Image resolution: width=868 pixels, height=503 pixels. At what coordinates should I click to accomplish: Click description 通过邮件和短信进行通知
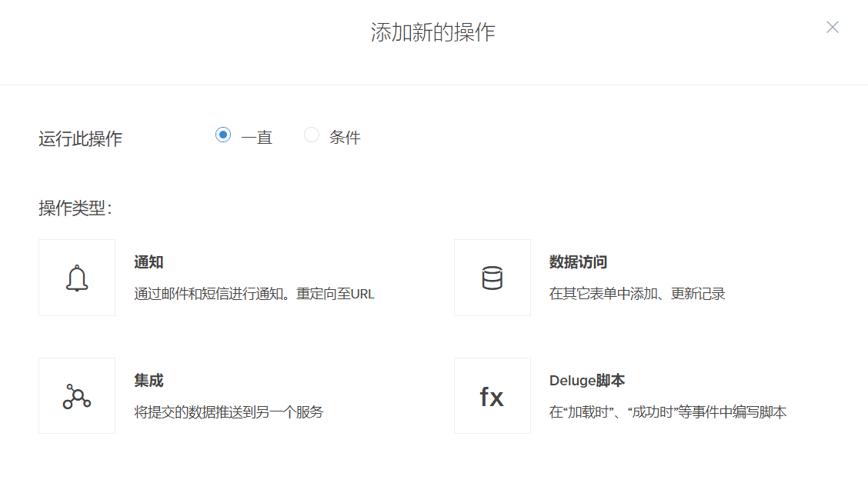click(x=254, y=294)
